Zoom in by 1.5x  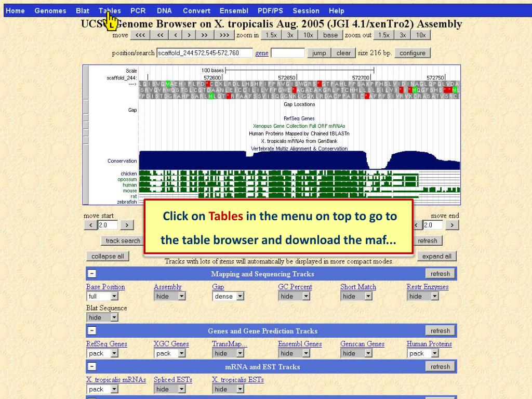[271, 35]
